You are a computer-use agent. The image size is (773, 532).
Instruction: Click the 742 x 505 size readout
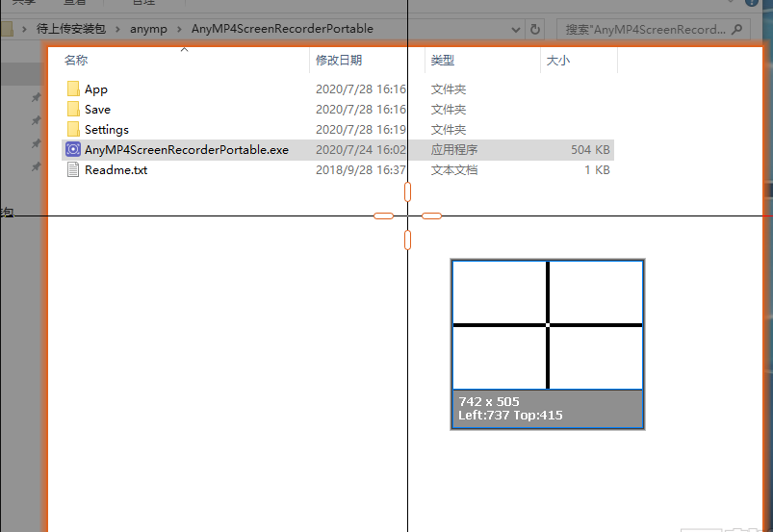(489, 401)
